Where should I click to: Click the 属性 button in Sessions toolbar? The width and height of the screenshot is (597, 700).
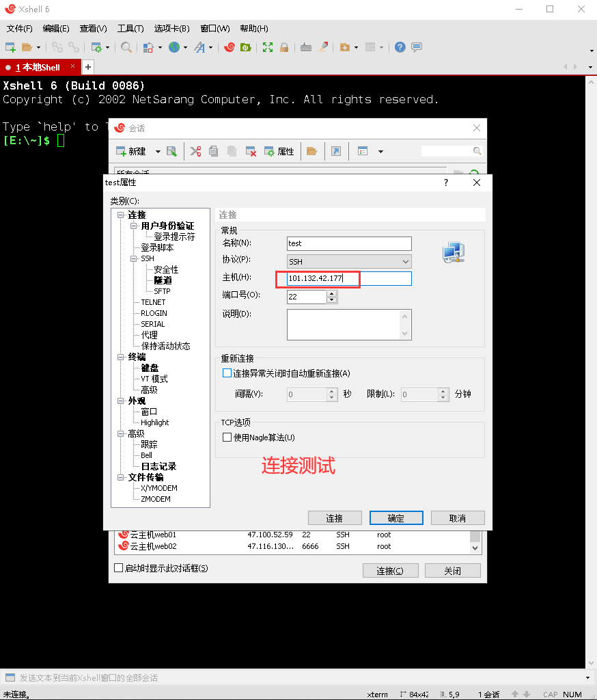(279, 151)
